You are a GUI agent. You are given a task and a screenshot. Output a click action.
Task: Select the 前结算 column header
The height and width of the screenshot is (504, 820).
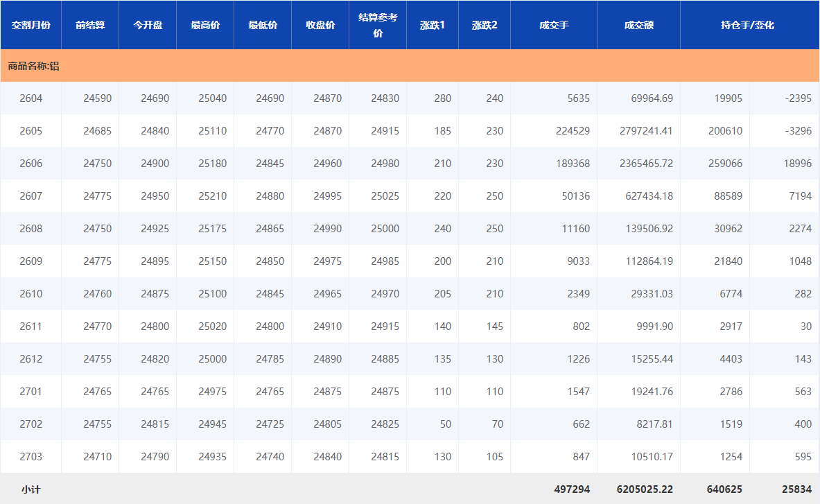pos(90,25)
